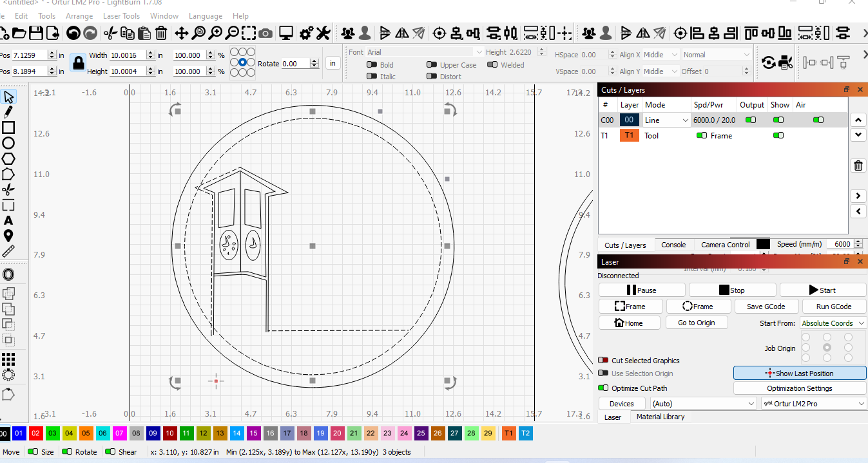The width and height of the screenshot is (868, 463).
Task: Click the Zoom to frame selection icon
Action: (x=249, y=33)
